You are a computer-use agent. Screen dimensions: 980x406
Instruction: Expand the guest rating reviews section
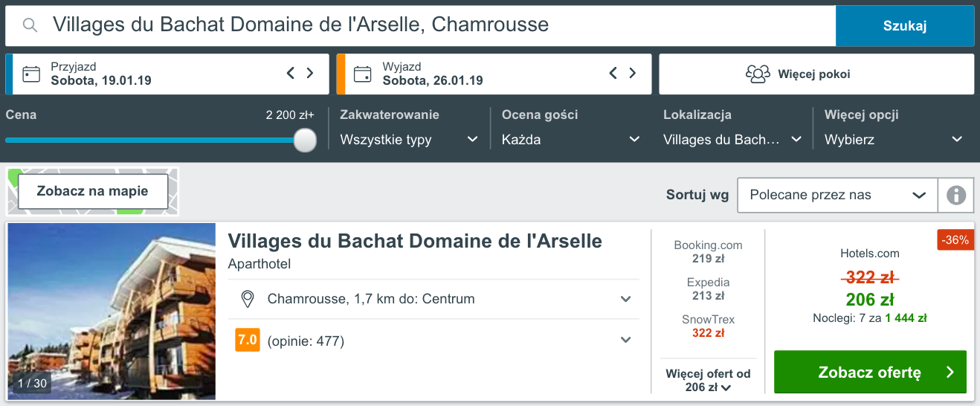click(626, 340)
